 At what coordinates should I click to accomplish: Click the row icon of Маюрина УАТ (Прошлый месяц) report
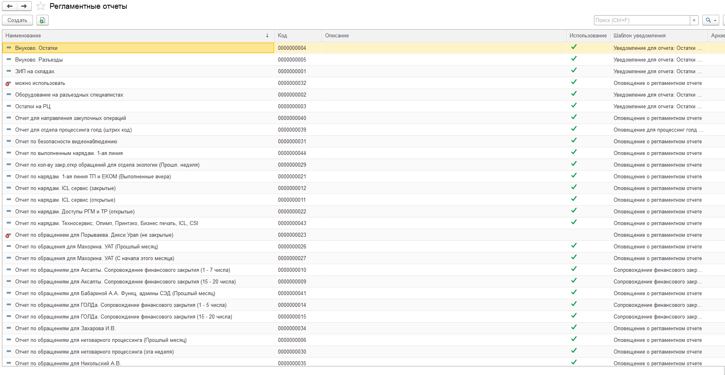(9, 246)
